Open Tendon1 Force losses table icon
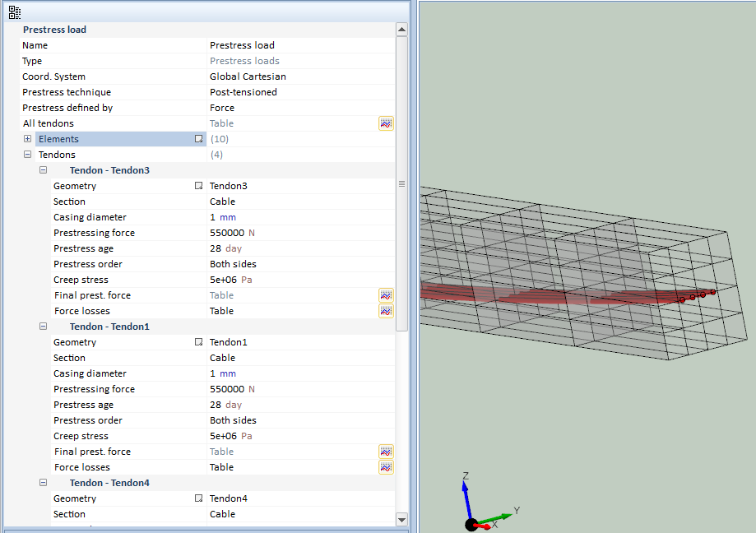Image resolution: width=756 pixels, height=533 pixels. (x=386, y=467)
